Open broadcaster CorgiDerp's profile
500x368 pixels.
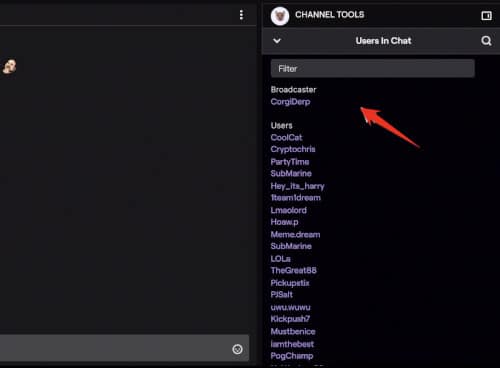pos(290,102)
